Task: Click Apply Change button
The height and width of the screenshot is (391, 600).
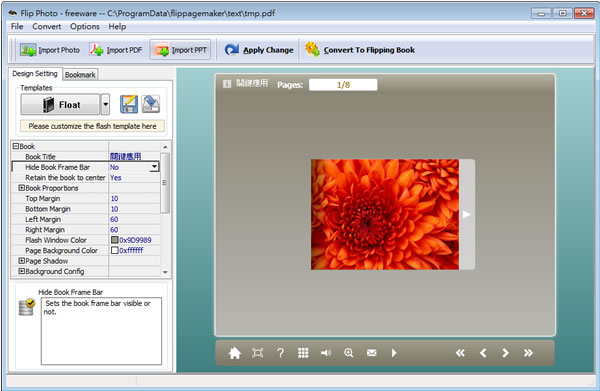Action: tap(259, 50)
